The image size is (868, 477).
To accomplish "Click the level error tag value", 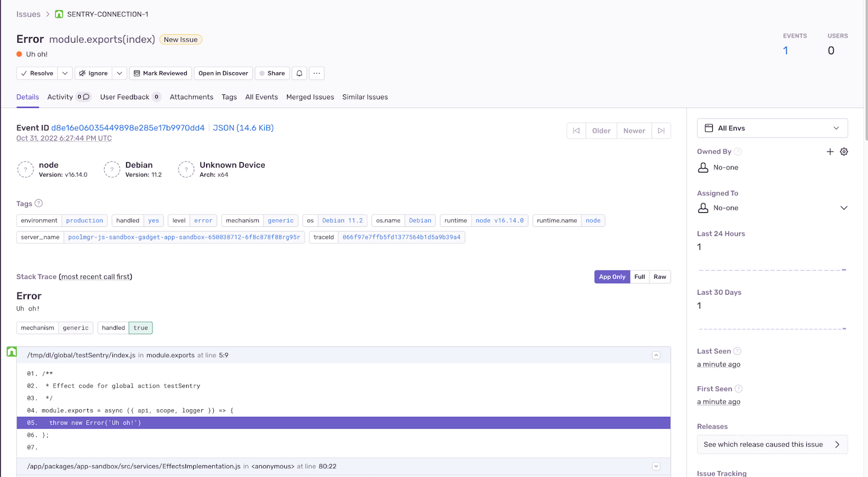I will [x=203, y=221].
